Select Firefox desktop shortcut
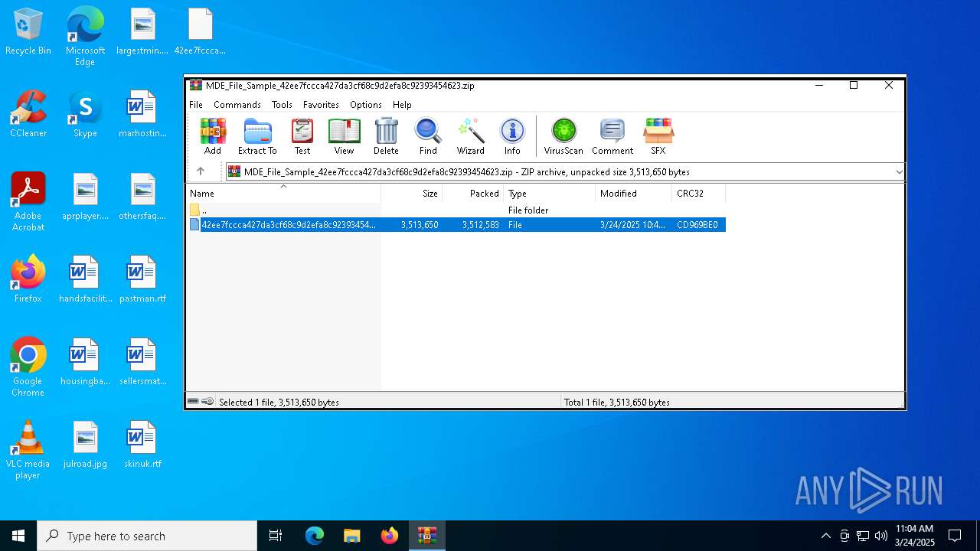This screenshot has height=551, width=980. pos(28,280)
